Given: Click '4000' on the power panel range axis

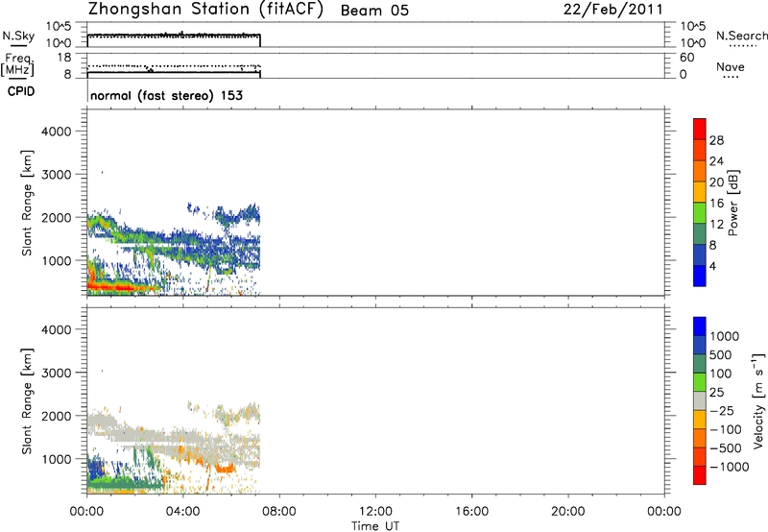Looking at the screenshot, I should pyautogui.click(x=57, y=132).
